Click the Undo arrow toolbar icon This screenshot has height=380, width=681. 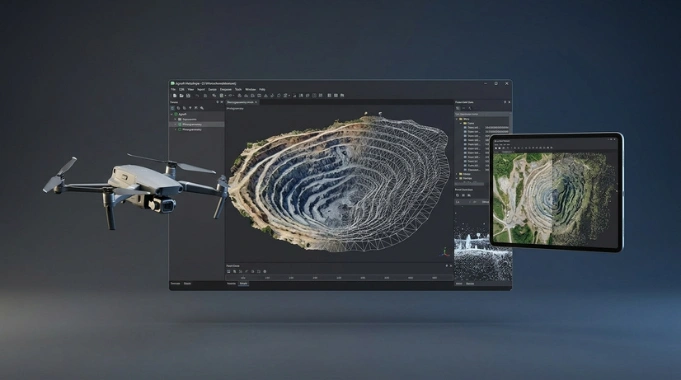click(197, 96)
